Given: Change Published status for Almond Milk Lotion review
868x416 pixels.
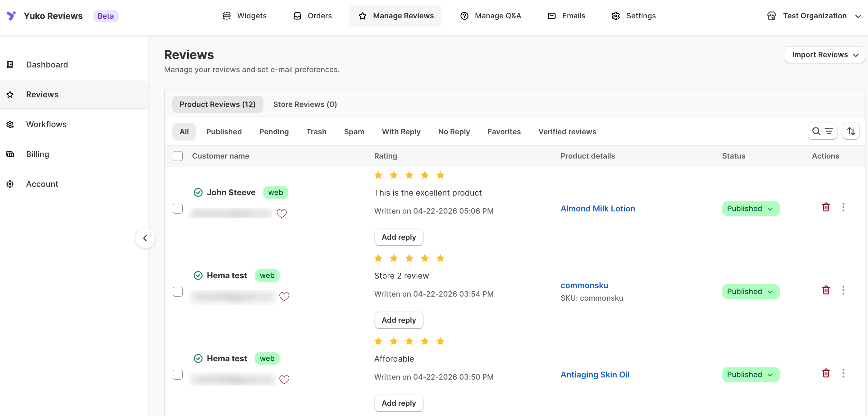Looking at the screenshot, I should pyautogui.click(x=750, y=208).
